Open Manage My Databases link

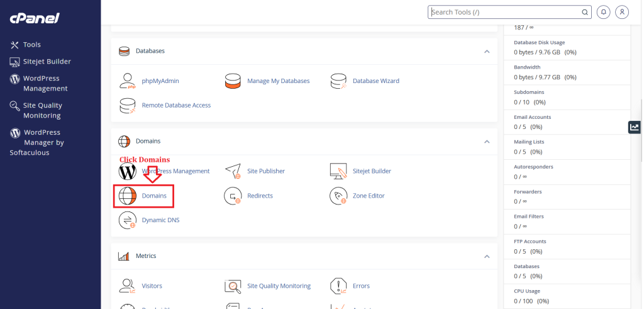click(x=279, y=81)
